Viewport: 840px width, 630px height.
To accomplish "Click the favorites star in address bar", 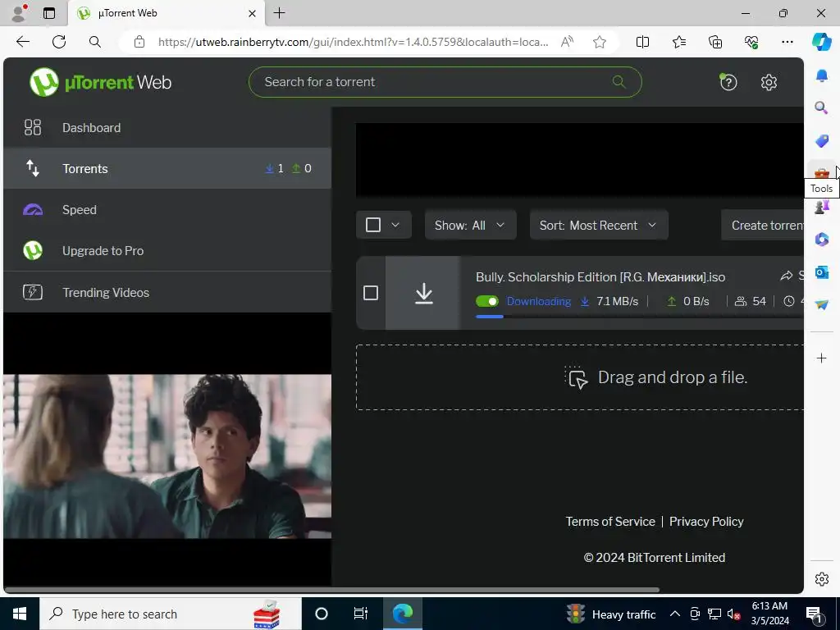I will tap(600, 42).
